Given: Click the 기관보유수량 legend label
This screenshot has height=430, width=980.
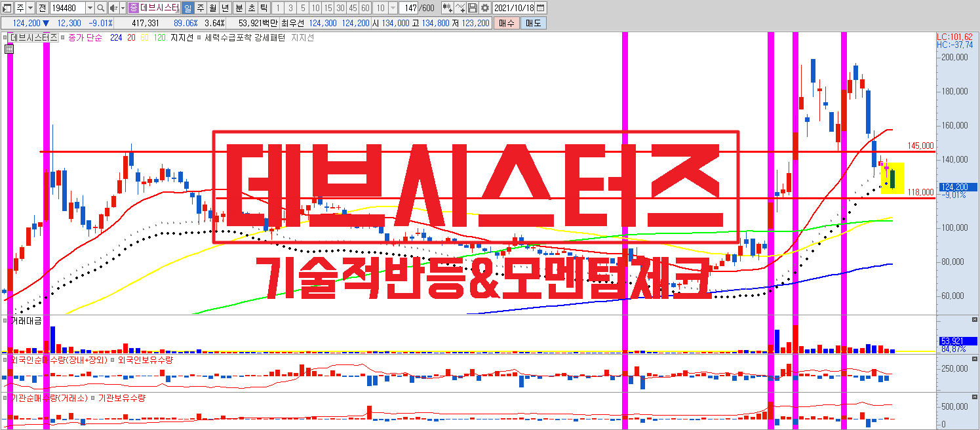Looking at the screenshot, I should (x=122, y=398).
